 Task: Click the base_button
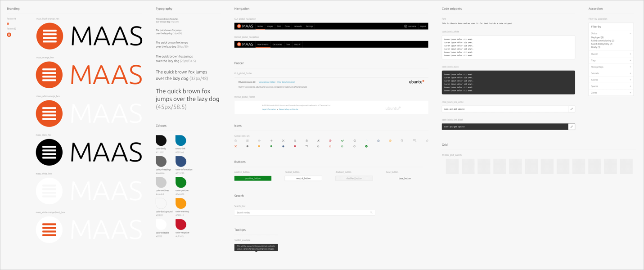click(405, 178)
